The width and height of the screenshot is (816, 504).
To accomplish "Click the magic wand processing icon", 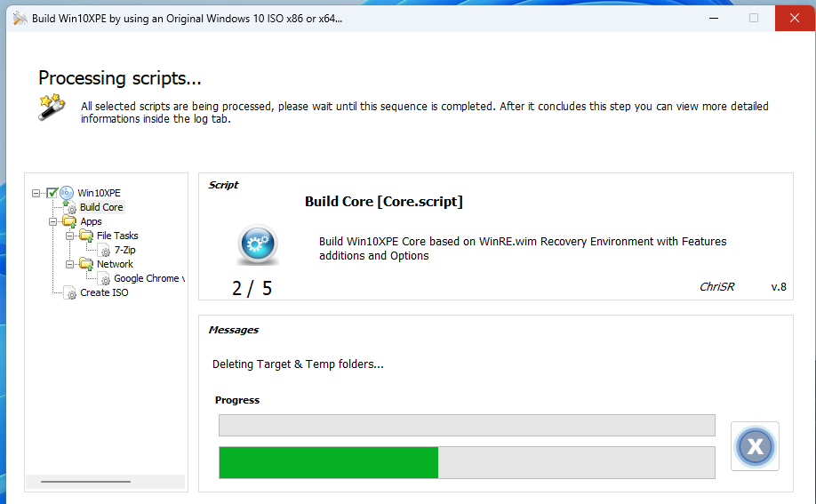I will pos(52,108).
